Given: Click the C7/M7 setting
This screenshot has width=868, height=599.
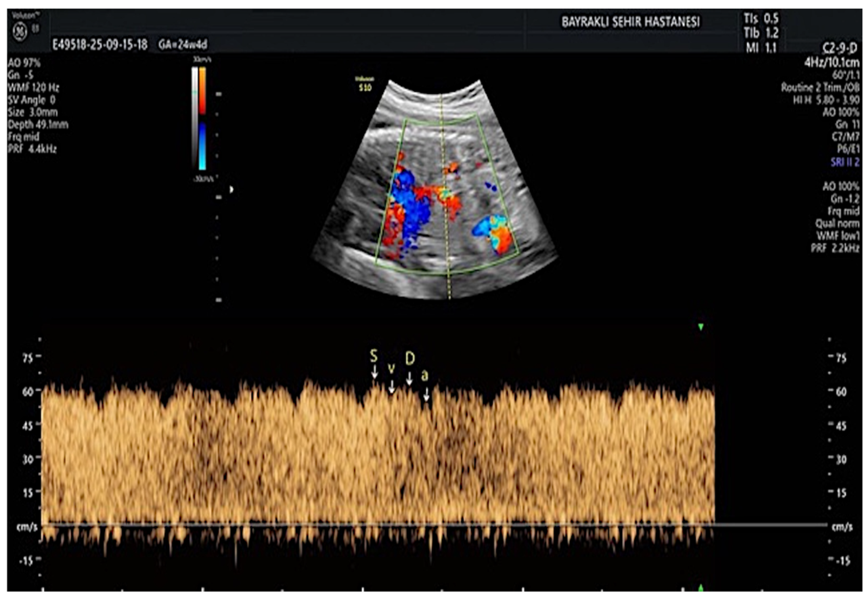Looking at the screenshot, I should [845, 137].
